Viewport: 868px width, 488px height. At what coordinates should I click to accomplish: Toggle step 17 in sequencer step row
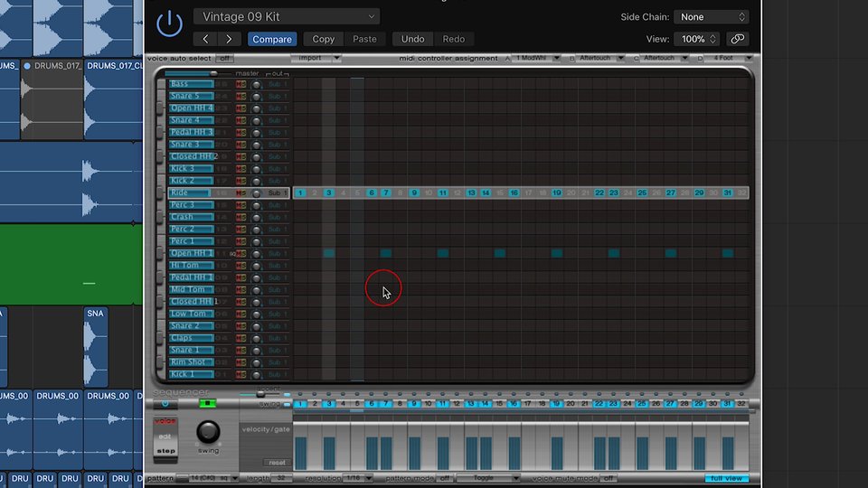527,404
